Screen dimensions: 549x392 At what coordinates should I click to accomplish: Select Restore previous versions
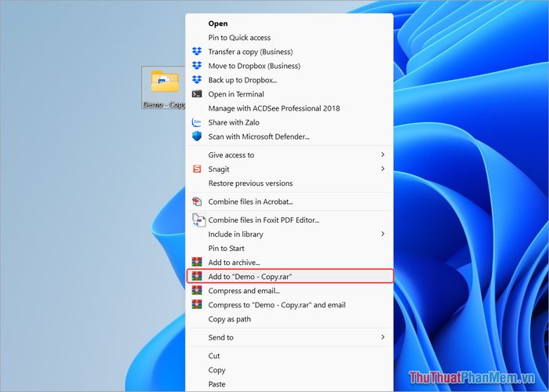[289, 183]
